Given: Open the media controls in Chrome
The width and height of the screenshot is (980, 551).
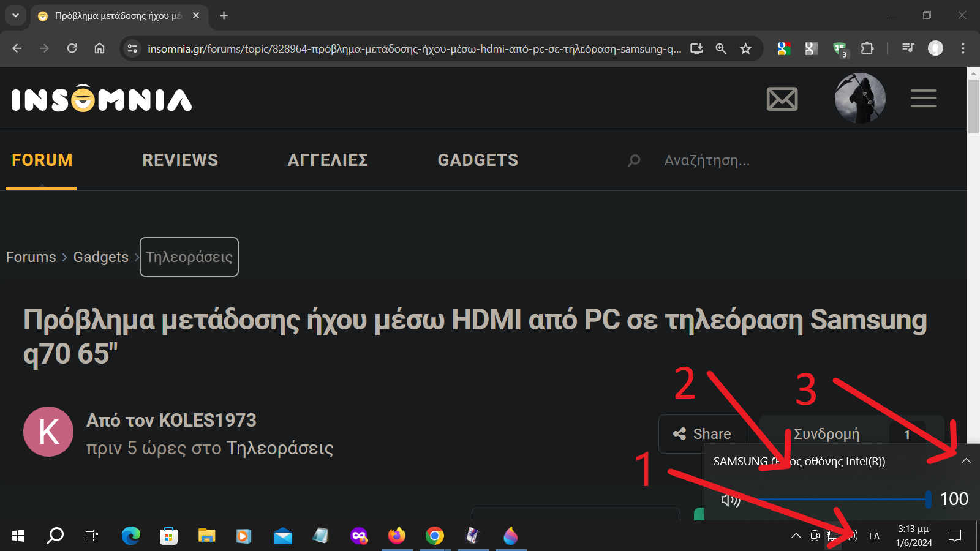Looking at the screenshot, I should click(908, 48).
